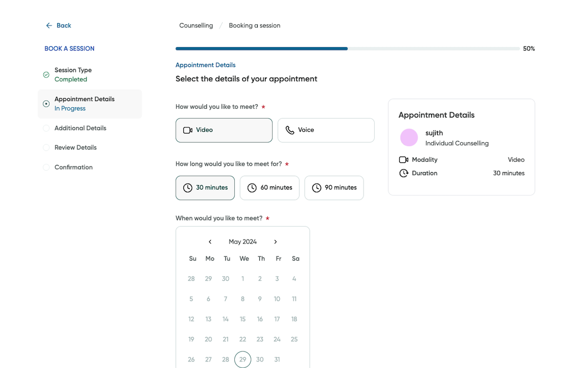Click the back arrow icon
Screen dimensions: 588x368
[x=49, y=25]
